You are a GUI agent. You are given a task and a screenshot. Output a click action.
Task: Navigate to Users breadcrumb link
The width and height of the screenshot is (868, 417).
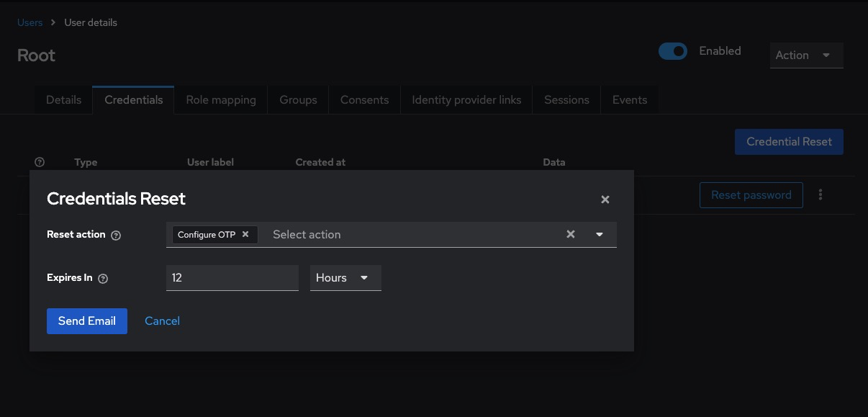click(x=30, y=22)
